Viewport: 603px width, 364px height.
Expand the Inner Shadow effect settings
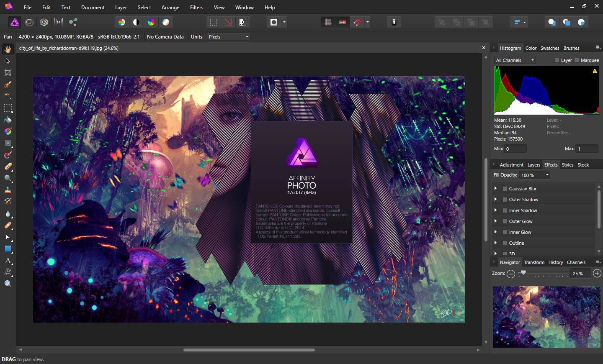click(x=495, y=210)
